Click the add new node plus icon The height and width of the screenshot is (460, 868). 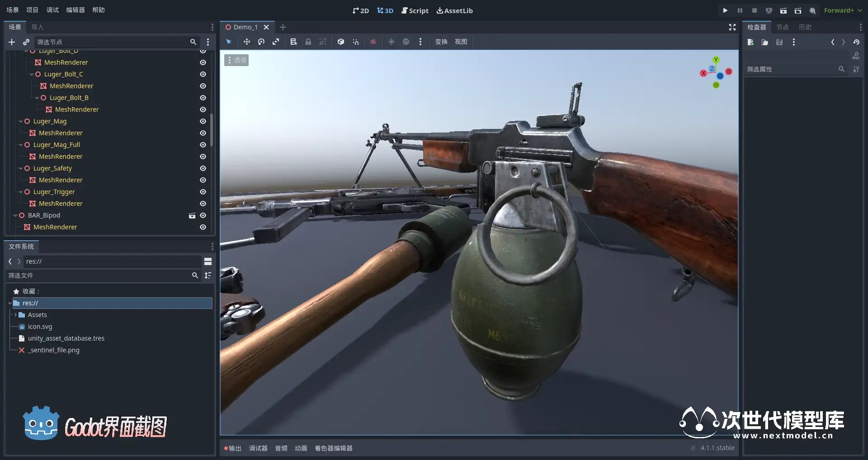click(x=12, y=42)
